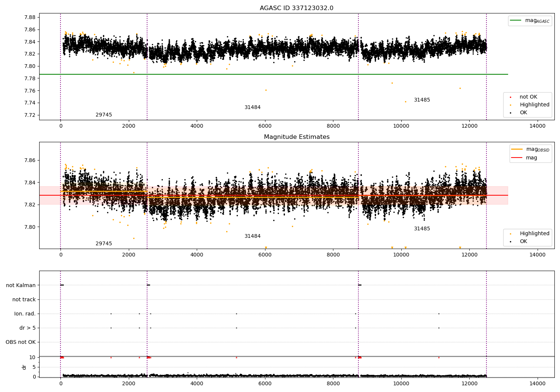Click the 7.88 tick label on top plot
560x392 pixels.
[x=30, y=18]
